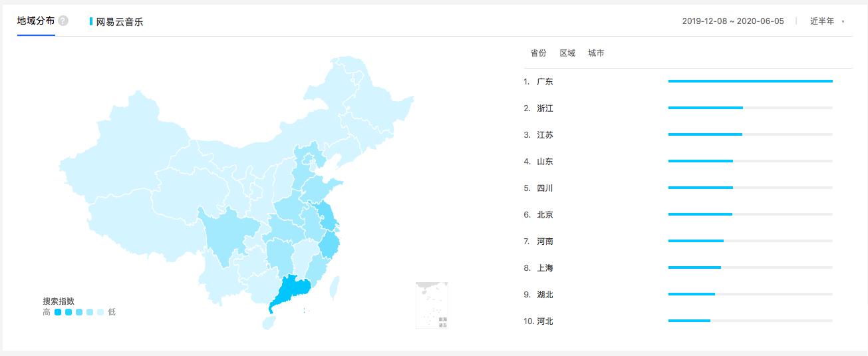Click the 广东 ranking bar
Screen dimensions: 868x356
[x=750, y=81]
